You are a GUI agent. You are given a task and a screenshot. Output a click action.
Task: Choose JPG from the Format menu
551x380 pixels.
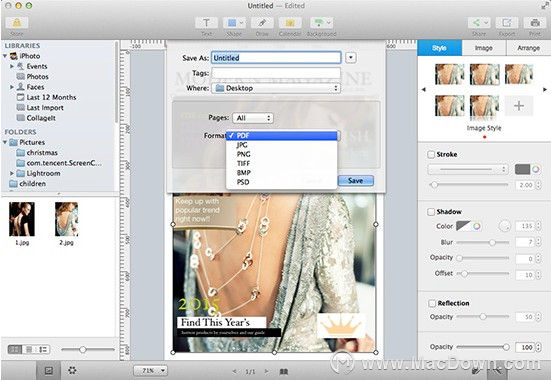pos(282,145)
